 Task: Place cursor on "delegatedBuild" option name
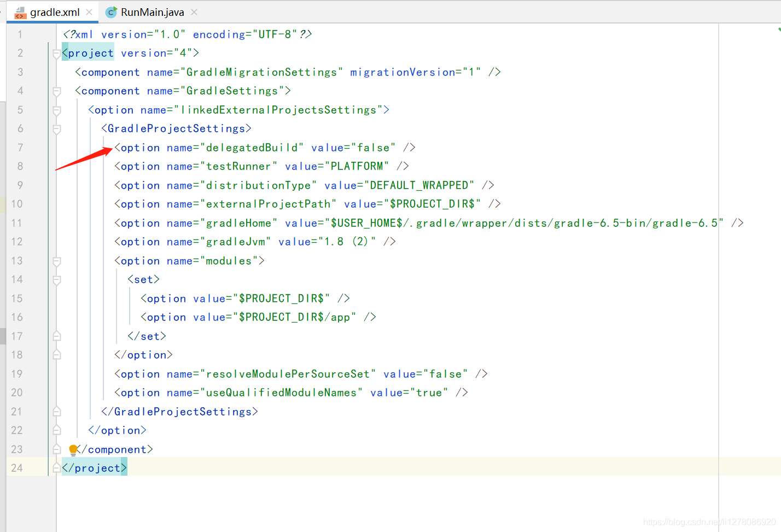point(252,148)
